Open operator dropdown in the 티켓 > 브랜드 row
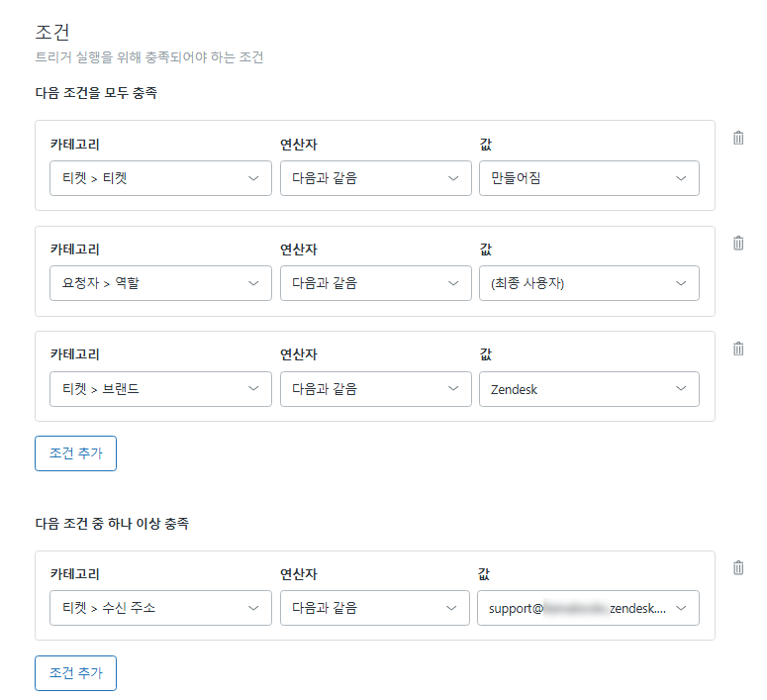 click(375, 389)
